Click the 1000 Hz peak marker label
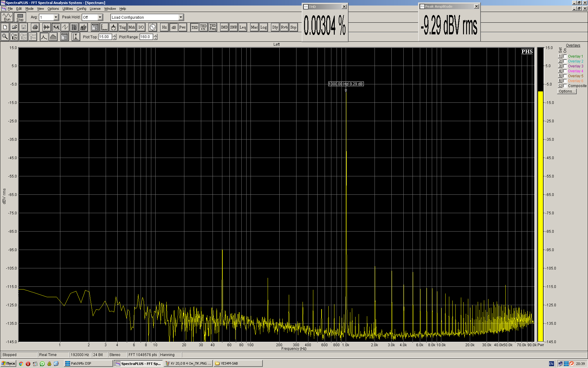Screen dimensions: 588x368 pyautogui.click(x=346, y=84)
